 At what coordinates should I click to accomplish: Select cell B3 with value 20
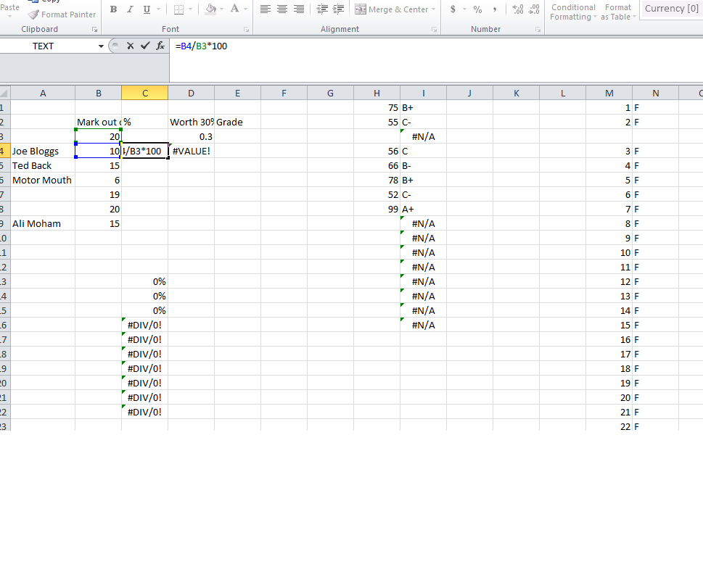[x=98, y=137]
